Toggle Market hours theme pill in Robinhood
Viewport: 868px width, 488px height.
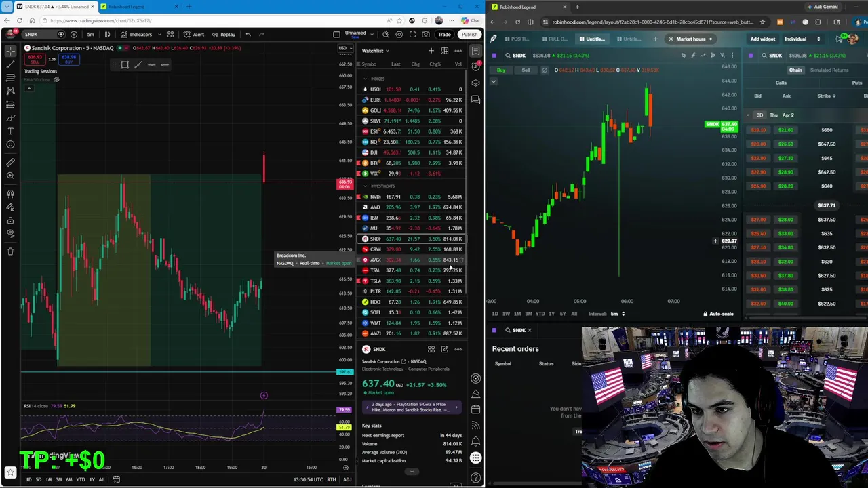coord(690,39)
